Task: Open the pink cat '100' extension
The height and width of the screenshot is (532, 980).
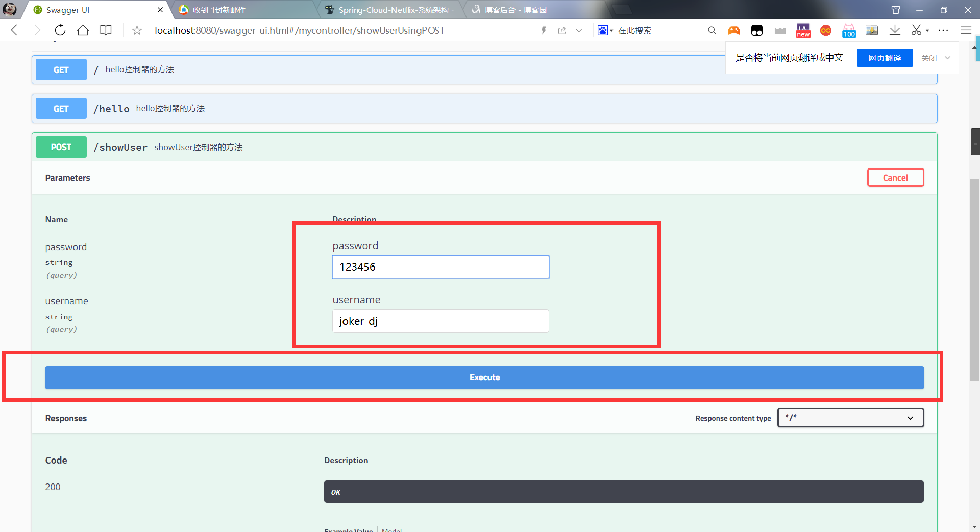Action: [849, 31]
